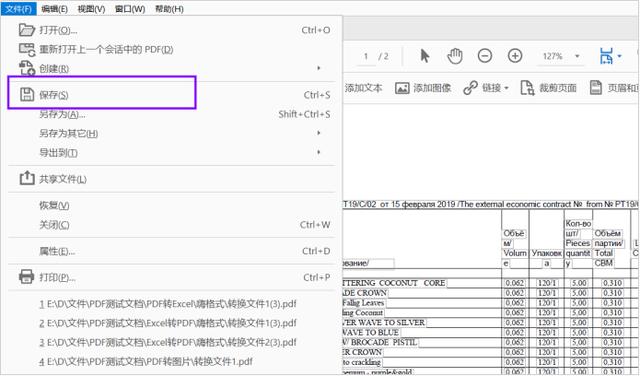Click the Falling Leaves row text
The height and width of the screenshot is (376, 640).
click(x=363, y=303)
